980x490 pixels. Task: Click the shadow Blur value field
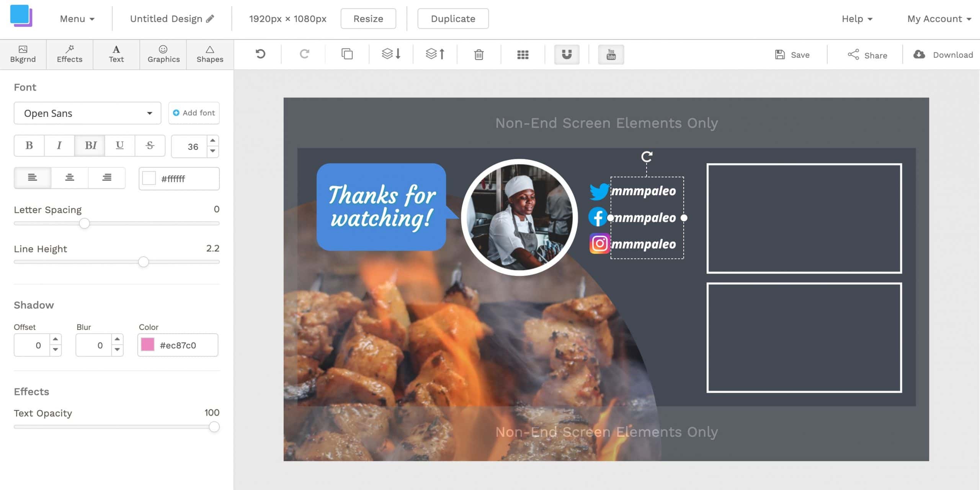94,345
